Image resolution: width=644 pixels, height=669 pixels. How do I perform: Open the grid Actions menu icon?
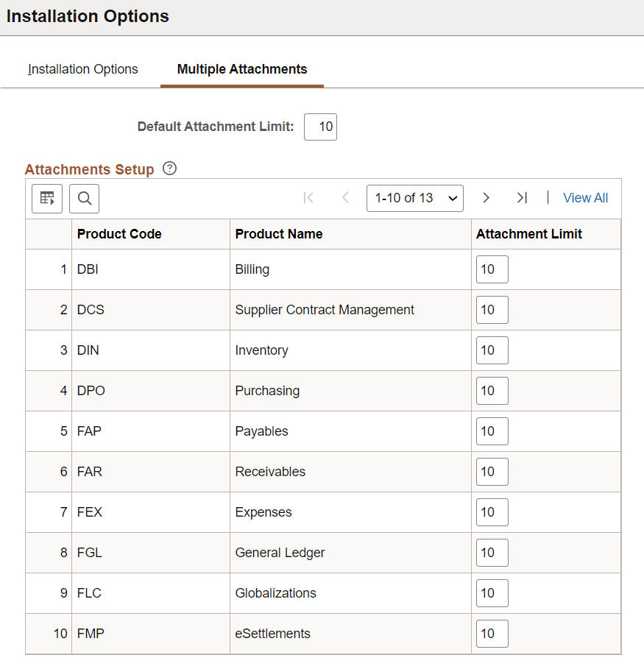46,198
